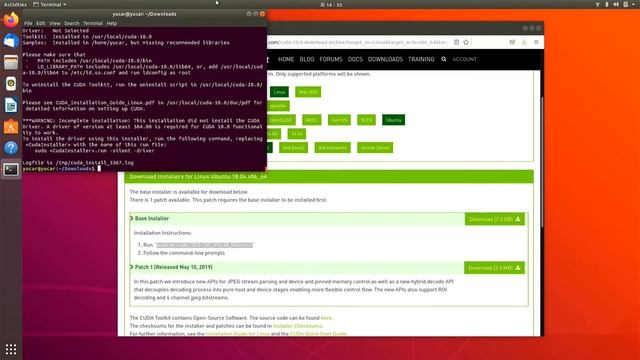Open the Search menu in Terminal

pyautogui.click(x=71, y=24)
